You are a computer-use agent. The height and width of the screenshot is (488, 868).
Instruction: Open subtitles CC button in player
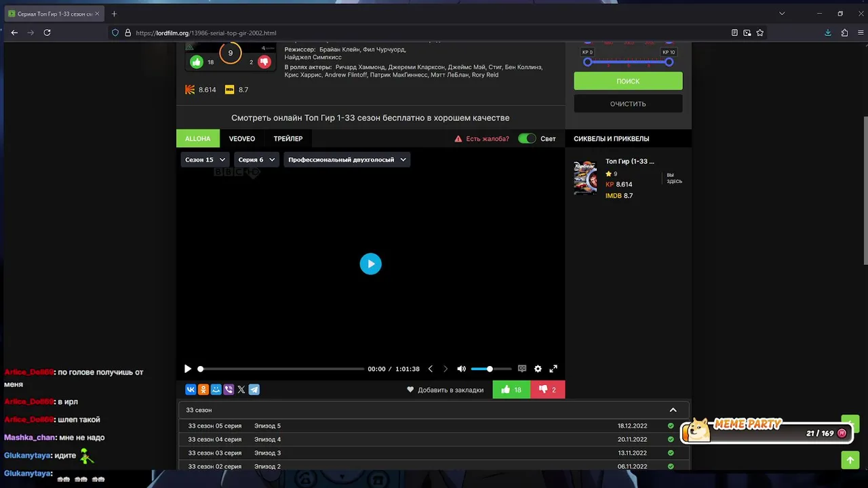click(x=522, y=369)
